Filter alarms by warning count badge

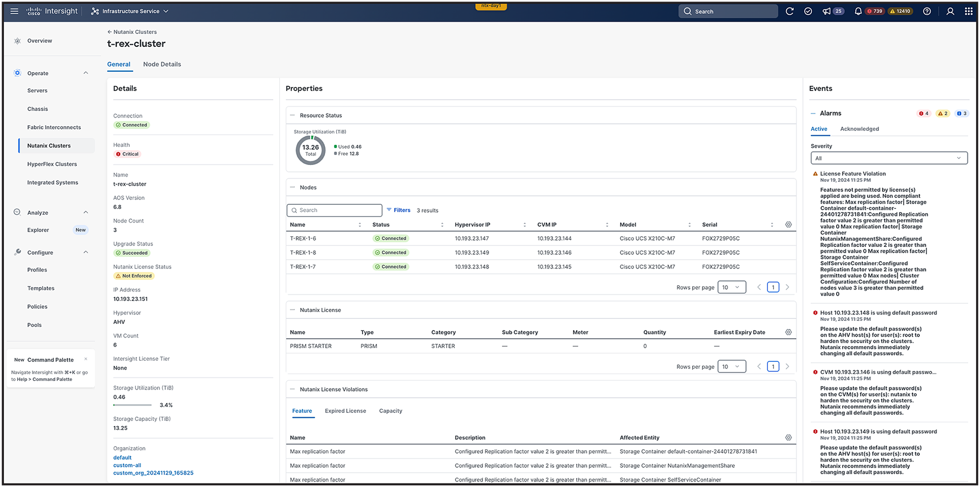[943, 114]
